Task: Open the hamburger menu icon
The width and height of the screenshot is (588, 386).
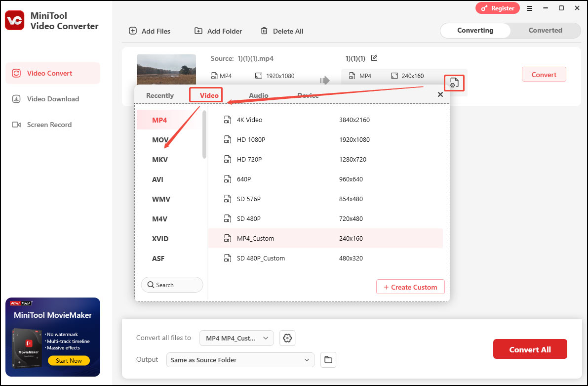Action: click(x=530, y=8)
